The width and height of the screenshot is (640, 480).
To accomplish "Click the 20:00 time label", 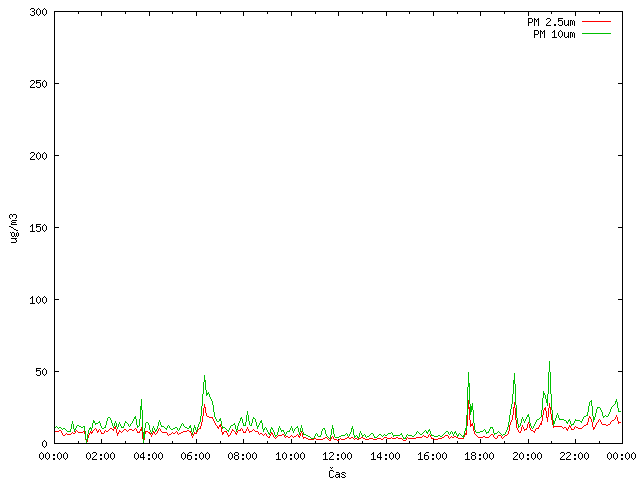I will coord(527,456).
